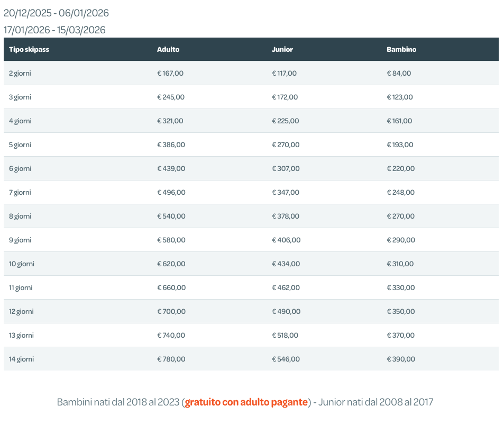This screenshot has height=424, width=504.
Task: Click the orange gratuito con adulto pagante text
Action: coord(246,402)
